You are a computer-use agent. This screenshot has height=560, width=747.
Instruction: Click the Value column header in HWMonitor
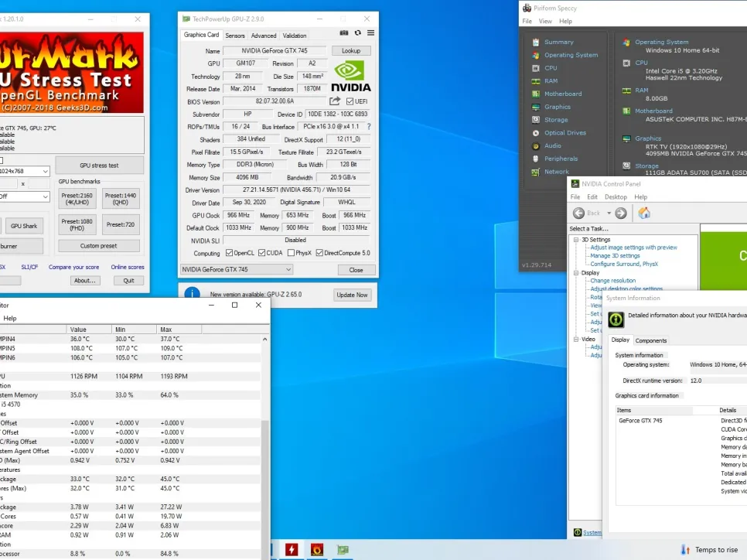point(89,330)
